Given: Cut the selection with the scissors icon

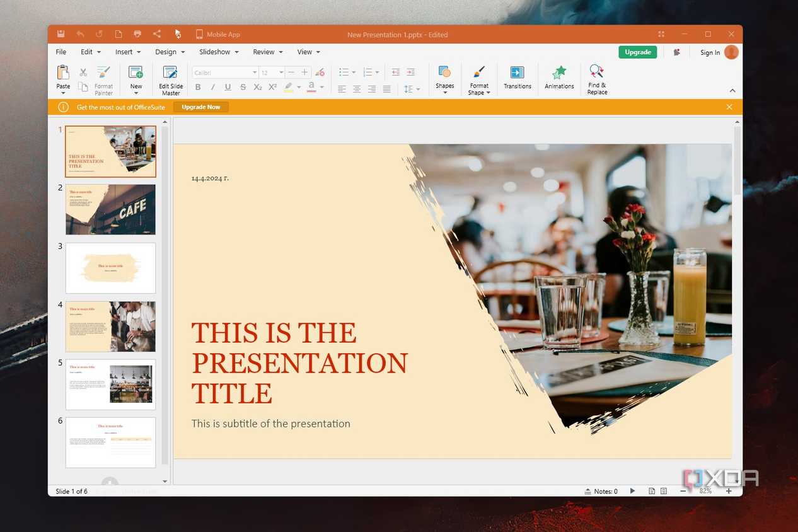Looking at the screenshot, I should coord(83,72).
